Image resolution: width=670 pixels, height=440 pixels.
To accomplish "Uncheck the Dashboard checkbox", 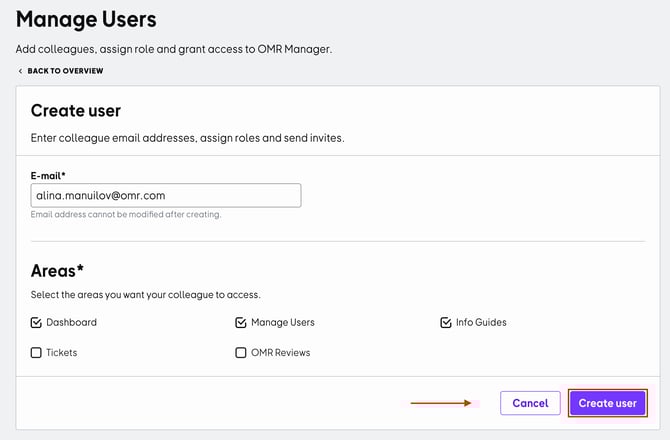I will point(36,323).
